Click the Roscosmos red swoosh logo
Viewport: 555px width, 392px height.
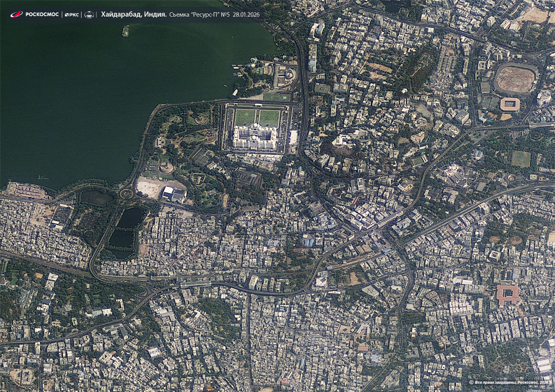16,14
